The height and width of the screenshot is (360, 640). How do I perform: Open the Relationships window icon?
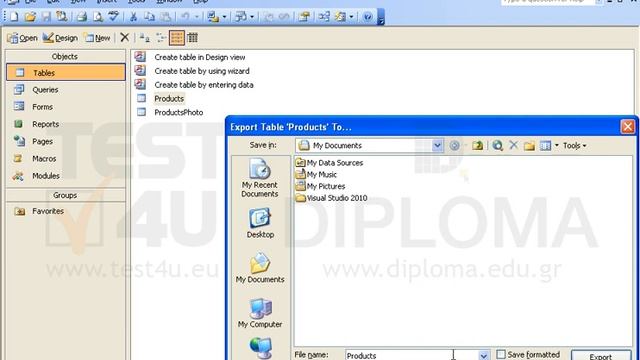324,17
